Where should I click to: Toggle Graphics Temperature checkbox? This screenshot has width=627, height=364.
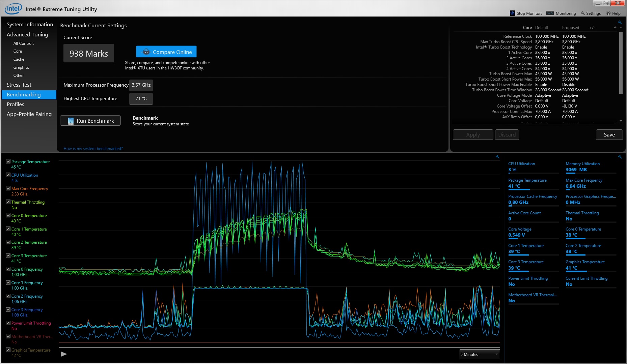8,350
